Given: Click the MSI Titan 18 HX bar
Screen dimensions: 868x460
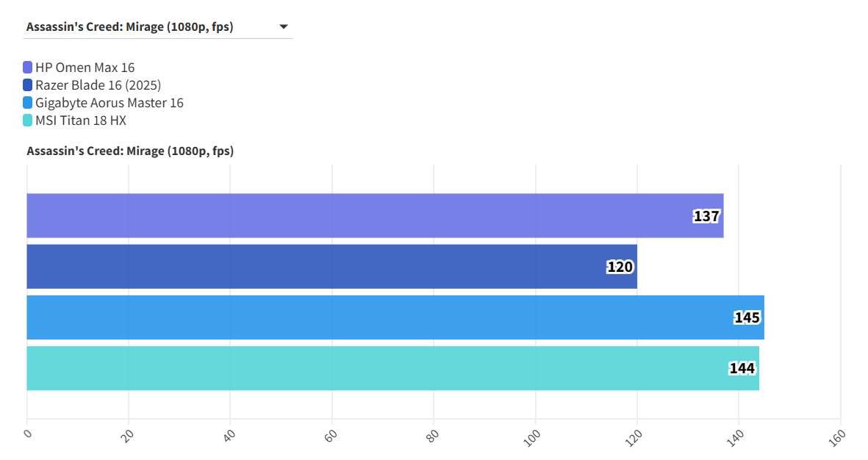Looking at the screenshot, I should (367, 368).
